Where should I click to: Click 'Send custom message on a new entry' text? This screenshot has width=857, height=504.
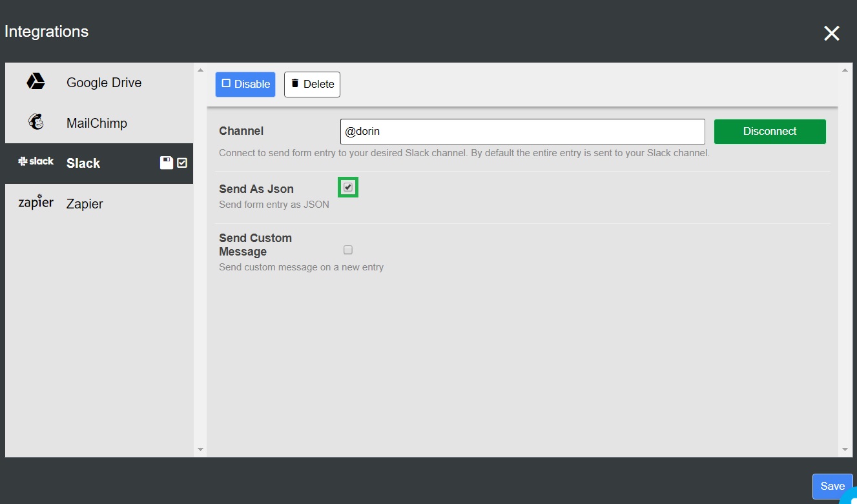[301, 267]
